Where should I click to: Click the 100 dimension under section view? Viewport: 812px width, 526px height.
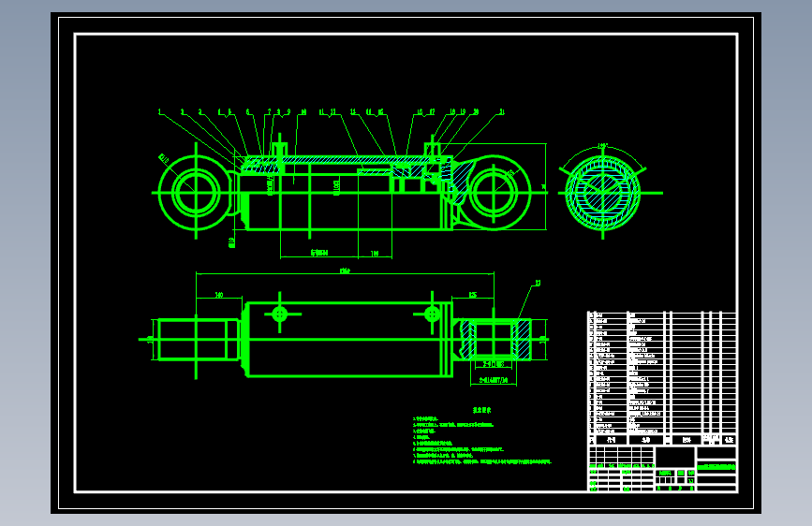(x=375, y=253)
